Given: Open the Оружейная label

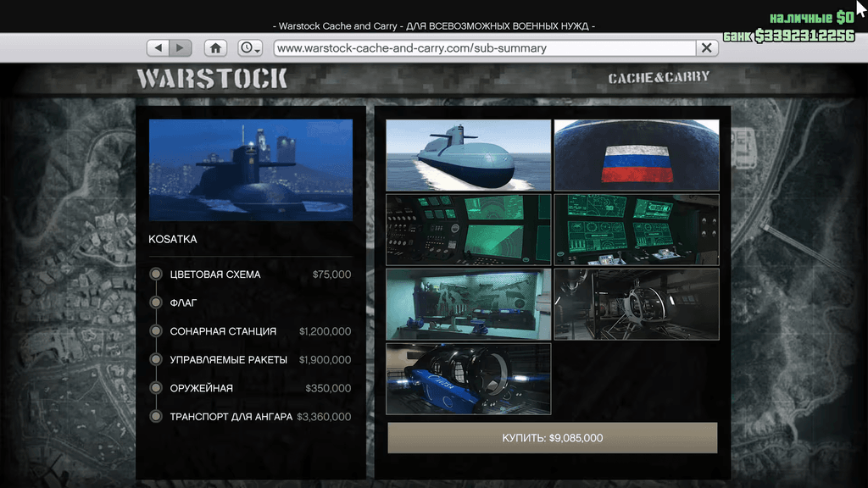Looking at the screenshot, I should pos(202,388).
